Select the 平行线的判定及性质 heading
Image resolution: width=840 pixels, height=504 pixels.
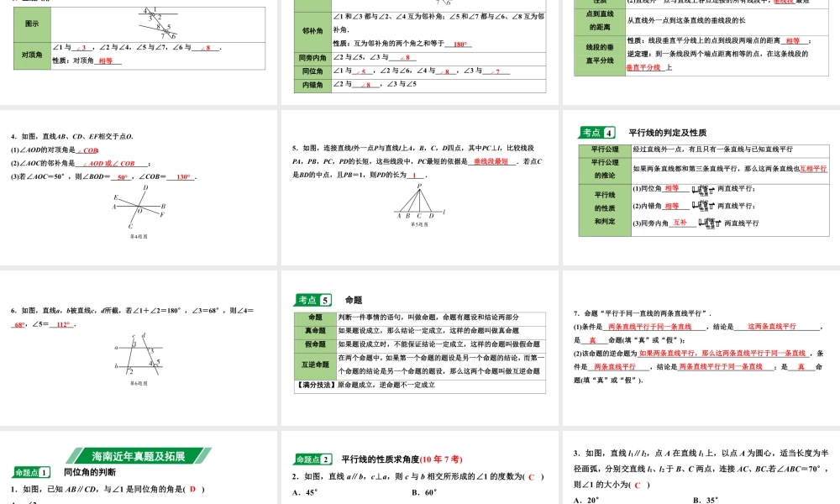(667, 133)
